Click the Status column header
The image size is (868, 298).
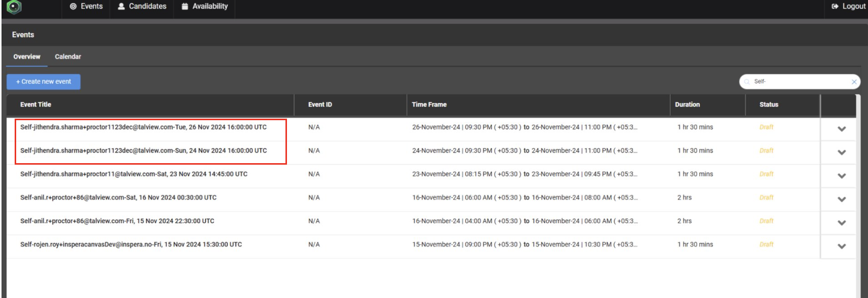[768, 105]
